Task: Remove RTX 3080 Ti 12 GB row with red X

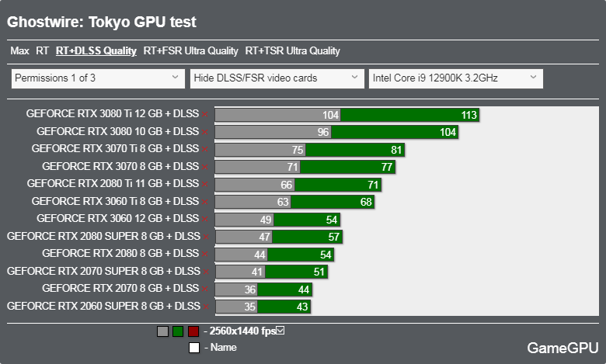Action: coord(205,114)
